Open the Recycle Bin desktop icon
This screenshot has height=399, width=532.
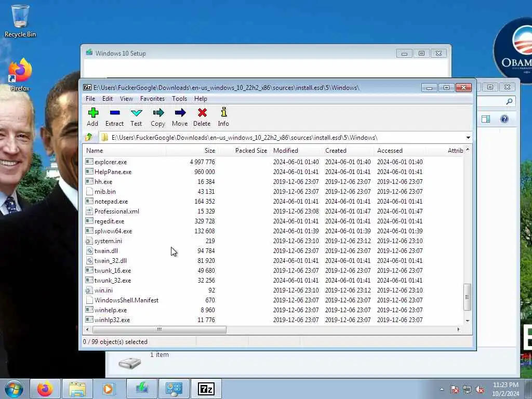point(20,20)
